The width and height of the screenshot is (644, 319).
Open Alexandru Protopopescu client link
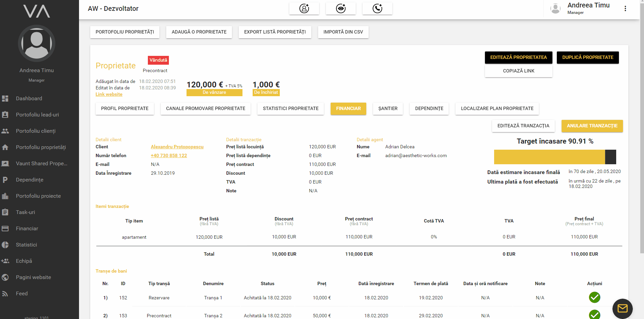177,147
